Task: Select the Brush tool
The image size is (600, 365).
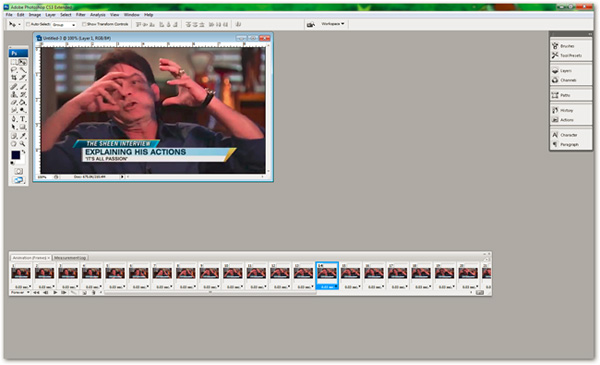Action: click(x=23, y=87)
